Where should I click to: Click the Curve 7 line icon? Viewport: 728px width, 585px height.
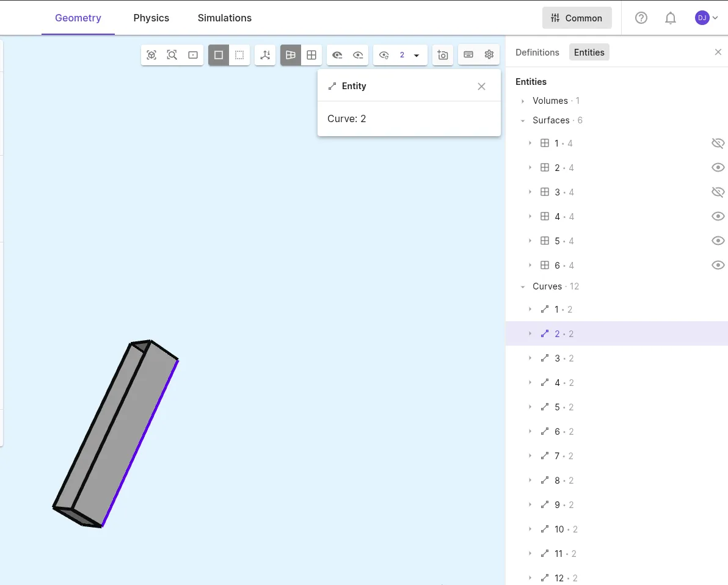(545, 456)
